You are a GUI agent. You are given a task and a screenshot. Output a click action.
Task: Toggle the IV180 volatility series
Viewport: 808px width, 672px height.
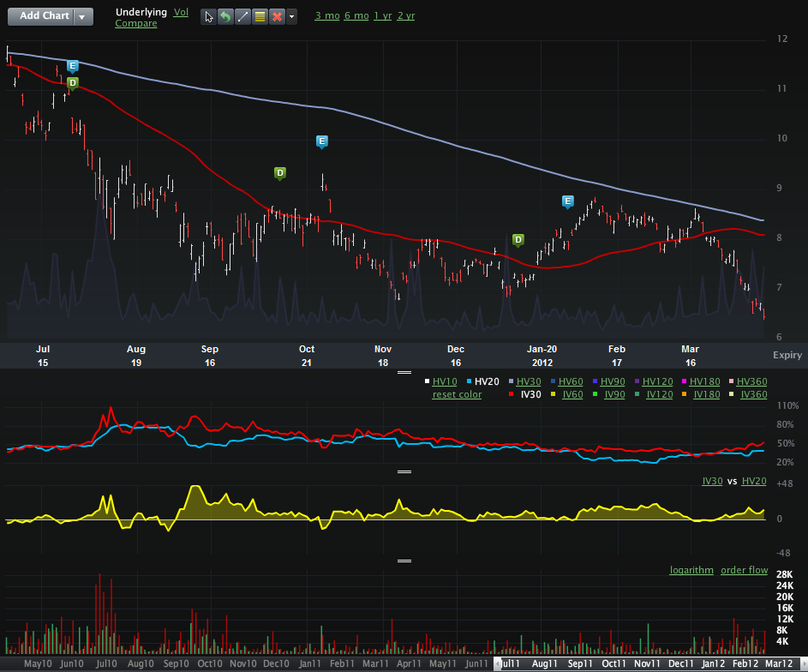[x=707, y=394]
